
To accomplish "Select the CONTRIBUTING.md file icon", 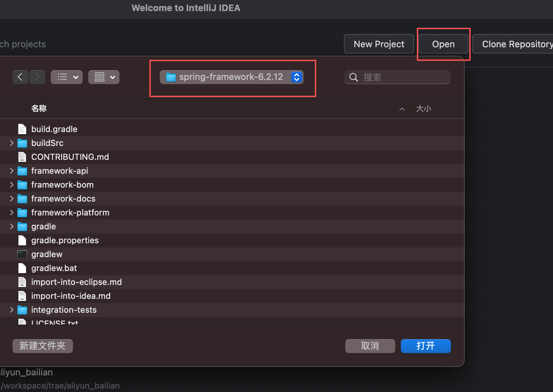I will 22,157.
